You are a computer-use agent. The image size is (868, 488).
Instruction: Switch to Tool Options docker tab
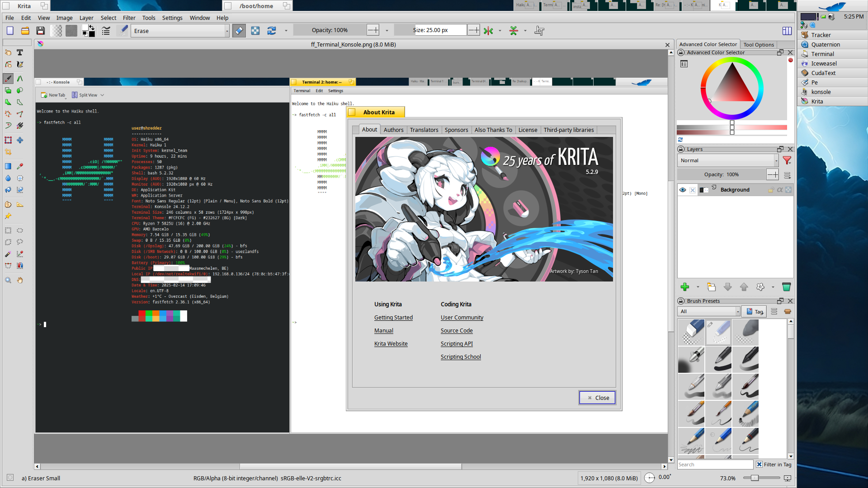[759, 44]
